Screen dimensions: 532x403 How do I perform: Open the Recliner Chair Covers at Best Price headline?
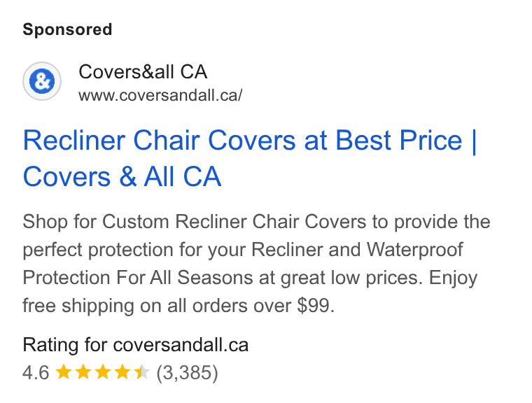click(x=243, y=140)
